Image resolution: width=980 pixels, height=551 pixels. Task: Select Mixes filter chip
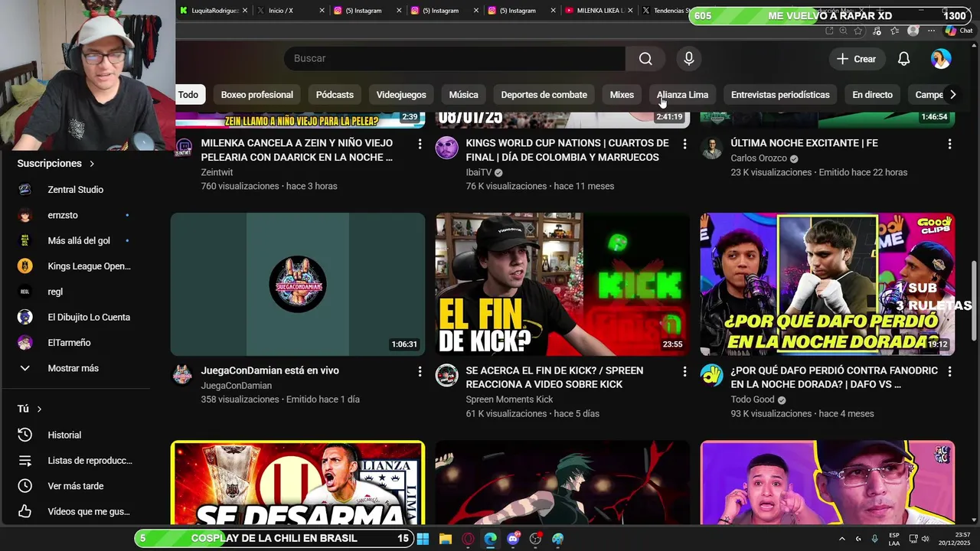click(622, 95)
